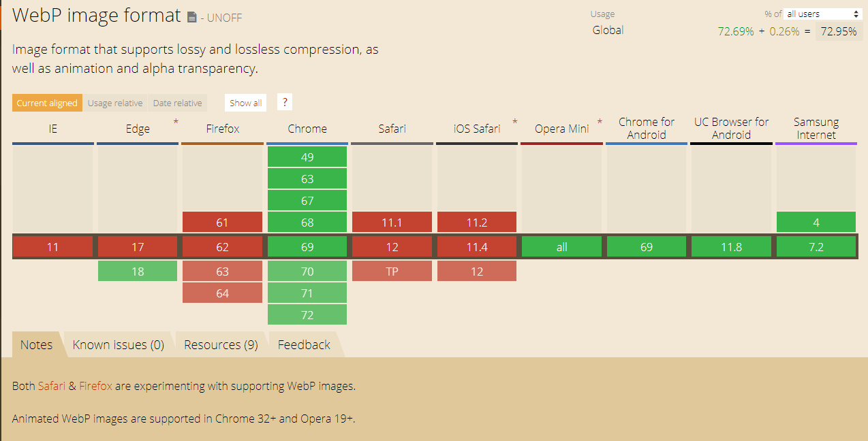Click the UC Browser 11.8 cell

732,247
